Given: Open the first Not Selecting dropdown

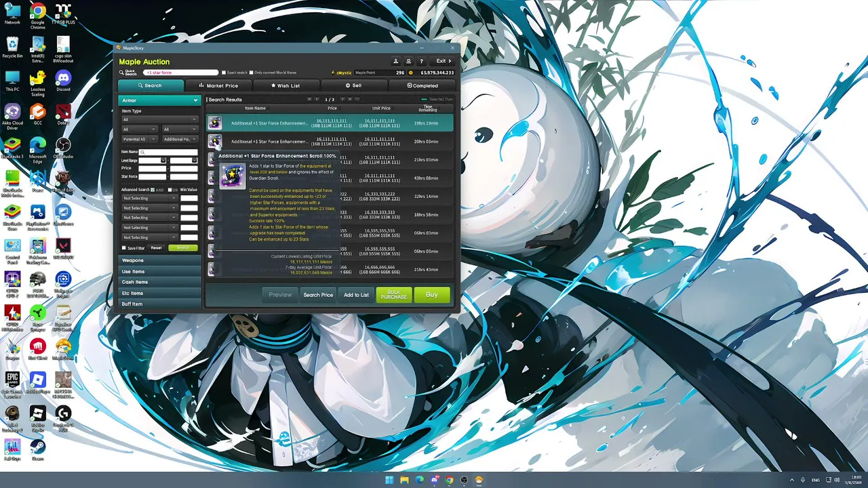Looking at the screenshot, I should [149, 199].
